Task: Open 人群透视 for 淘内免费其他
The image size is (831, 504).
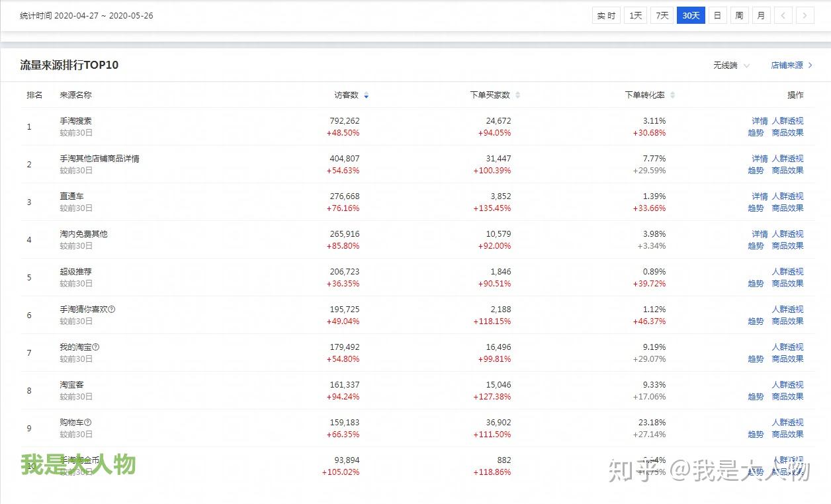Action: click(x=787, y=234)
